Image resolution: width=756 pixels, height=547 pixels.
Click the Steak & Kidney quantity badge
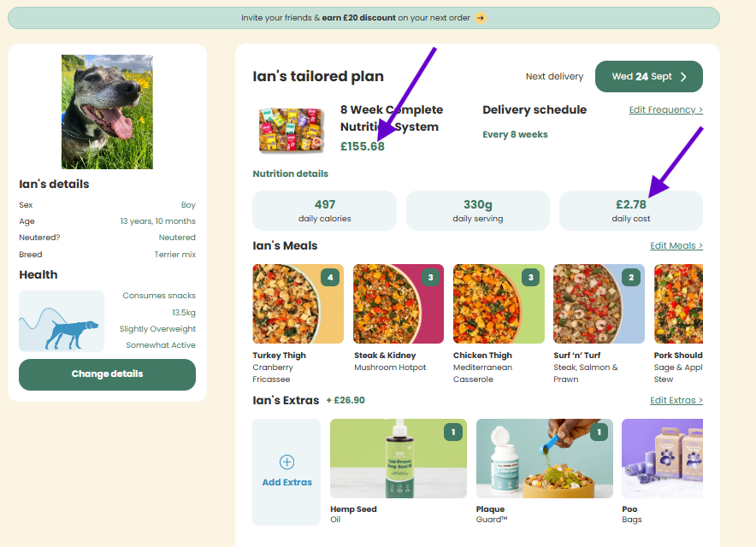click(x=430, y=278)
